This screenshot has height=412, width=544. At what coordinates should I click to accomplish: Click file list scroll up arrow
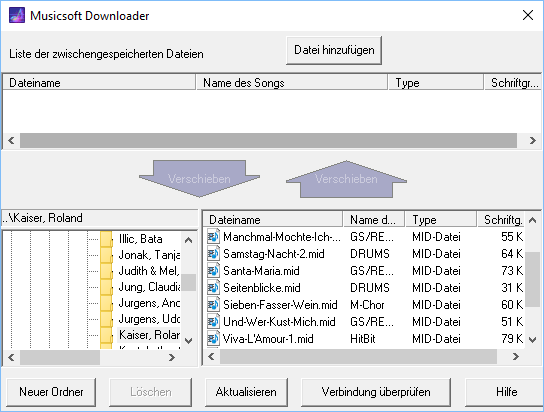coord(533,220)
